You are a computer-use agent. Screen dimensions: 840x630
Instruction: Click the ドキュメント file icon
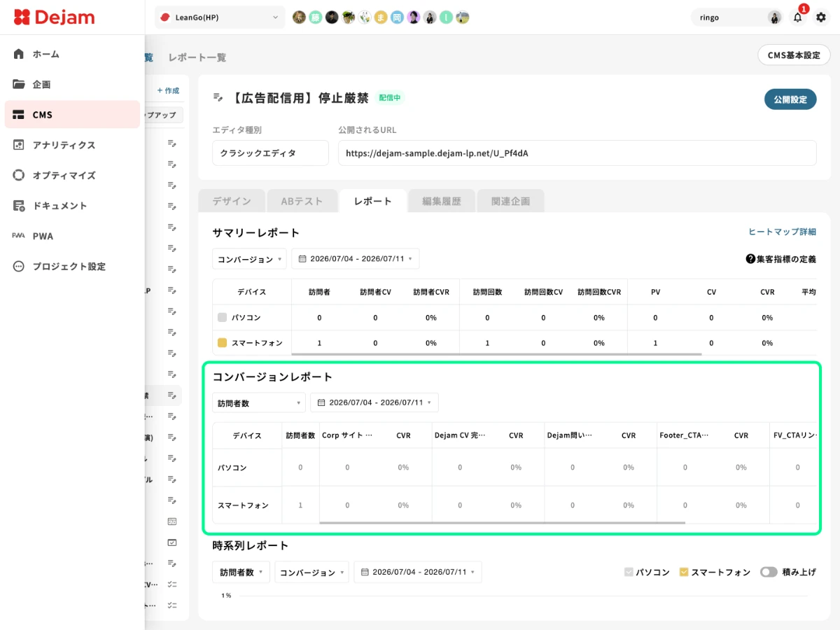(19, 206)
